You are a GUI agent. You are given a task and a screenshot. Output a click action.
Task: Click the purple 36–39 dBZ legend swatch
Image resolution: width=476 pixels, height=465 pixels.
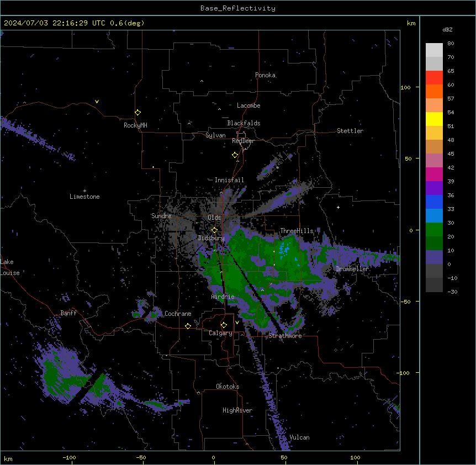click(434, 188)
